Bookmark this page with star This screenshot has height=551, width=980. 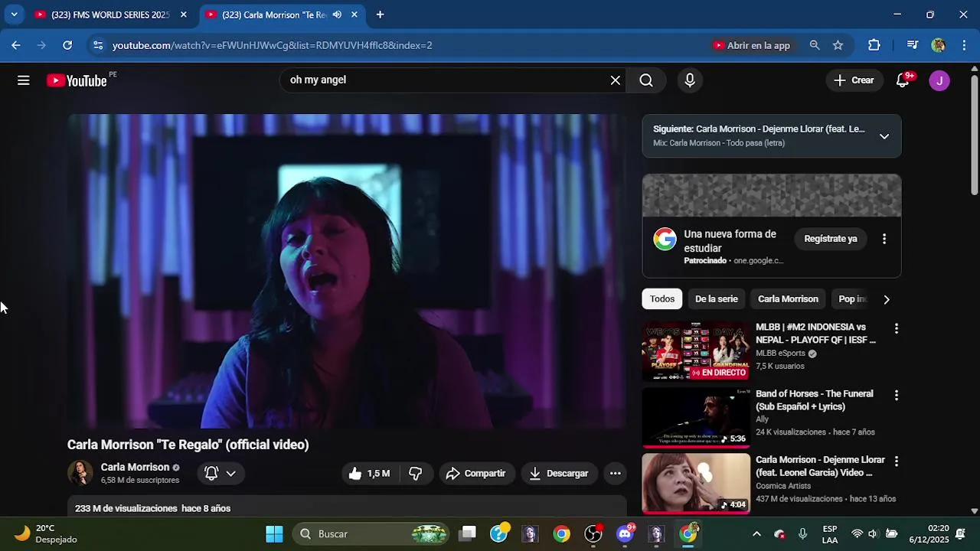(x=838, y=45)
